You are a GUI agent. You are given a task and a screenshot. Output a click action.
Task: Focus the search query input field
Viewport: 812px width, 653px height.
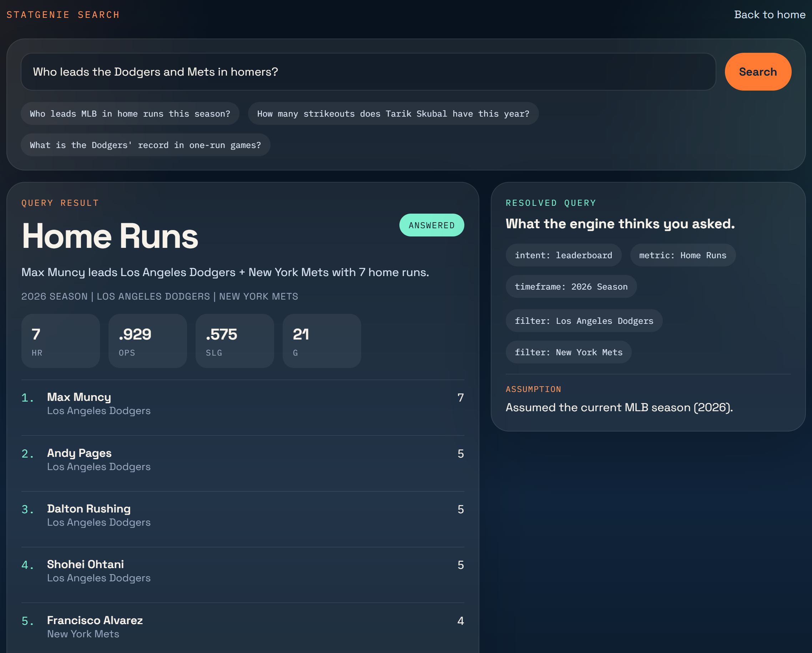tap(368, 72)
